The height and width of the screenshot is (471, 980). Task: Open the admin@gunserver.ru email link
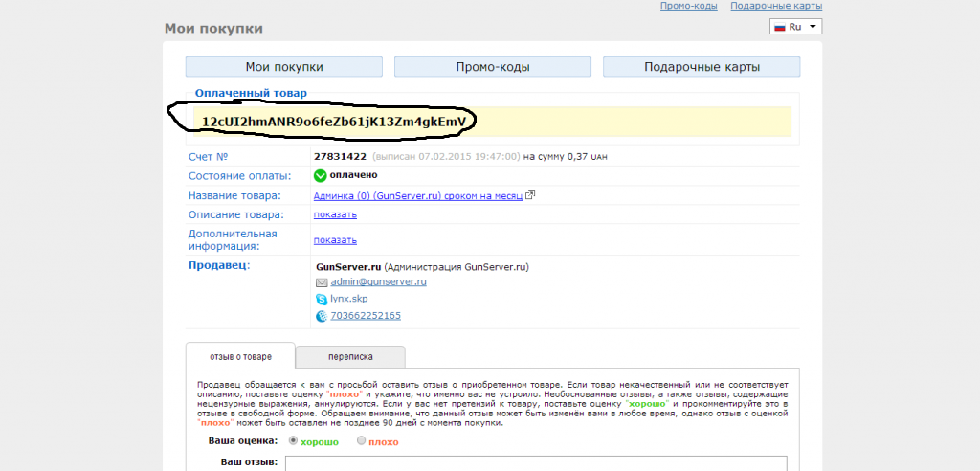click(x=378, y=282)
